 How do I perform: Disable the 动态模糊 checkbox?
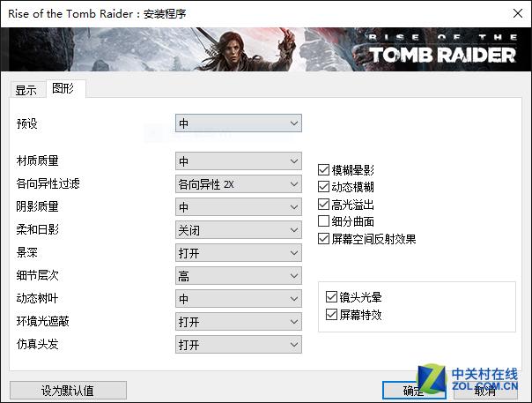coord(323,187)
